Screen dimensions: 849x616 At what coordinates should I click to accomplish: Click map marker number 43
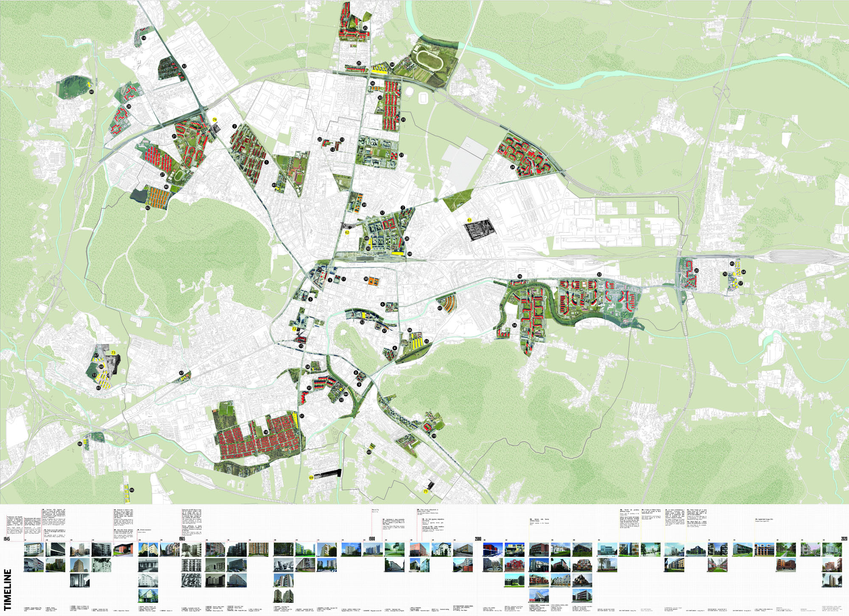point(274,185)
